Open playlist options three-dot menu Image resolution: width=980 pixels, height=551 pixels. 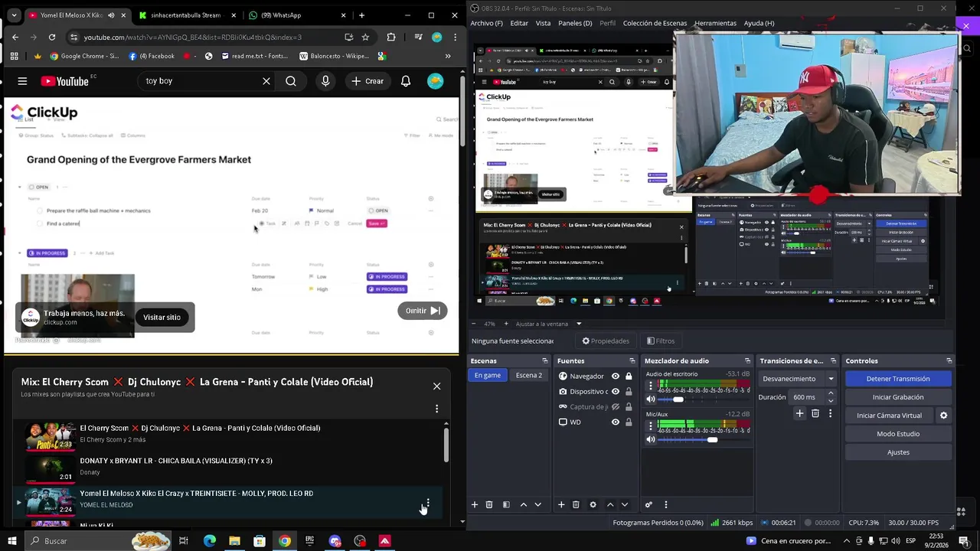tap(436, 409)
